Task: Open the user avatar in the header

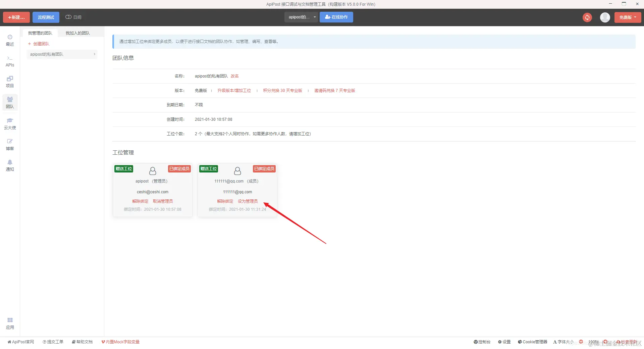Action: (605, 17)
